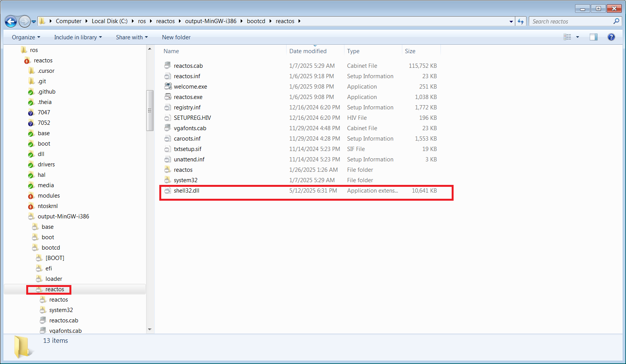Click the Search reactos input field
Viewport: 626px width, 364px height.
click(571, 22)
